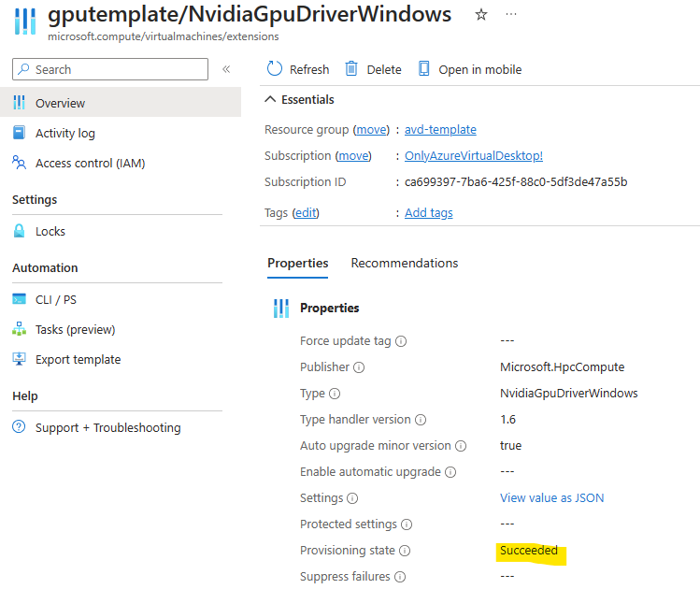700x589 pixels.
Task: Click the true auto upgrade value
Action: point(510,446)
